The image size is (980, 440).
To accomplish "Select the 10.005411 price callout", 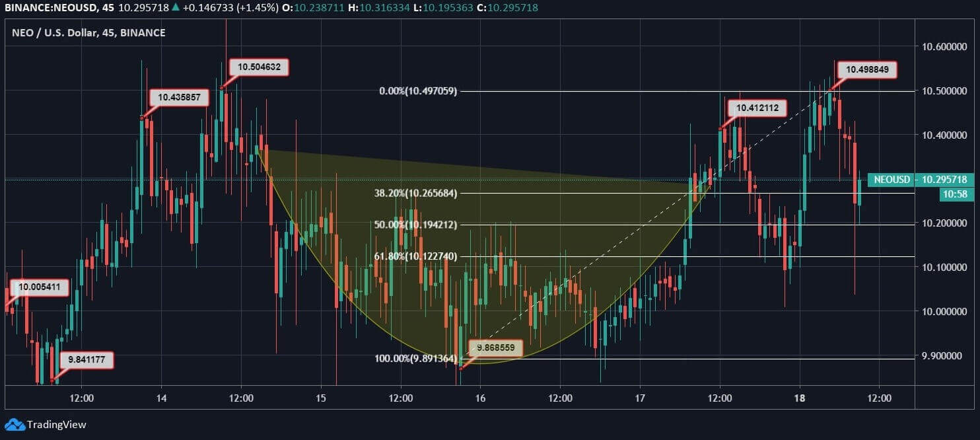I will click(40, 287).
